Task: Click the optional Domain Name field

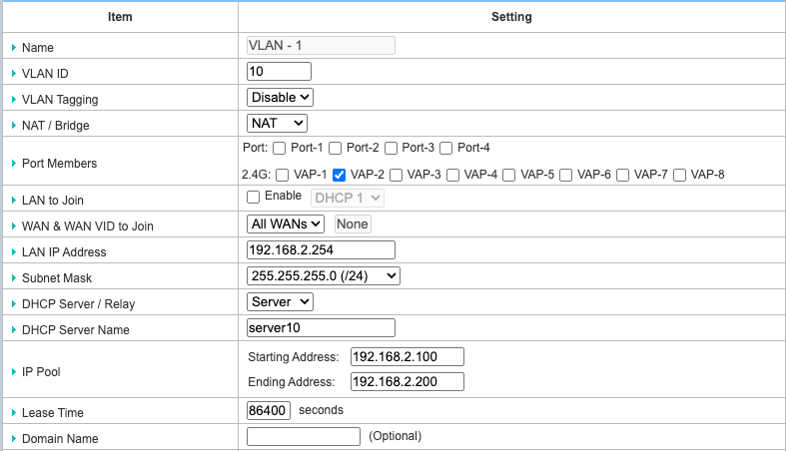Action: pyautogui.click(x=303, y=436)
